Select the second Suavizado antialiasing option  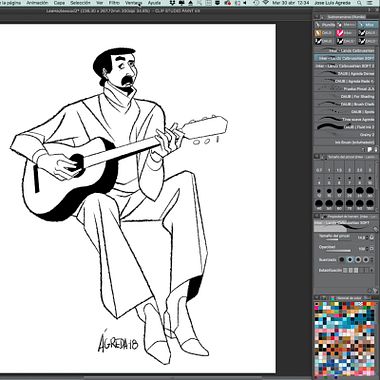click(x=350, y=260)
